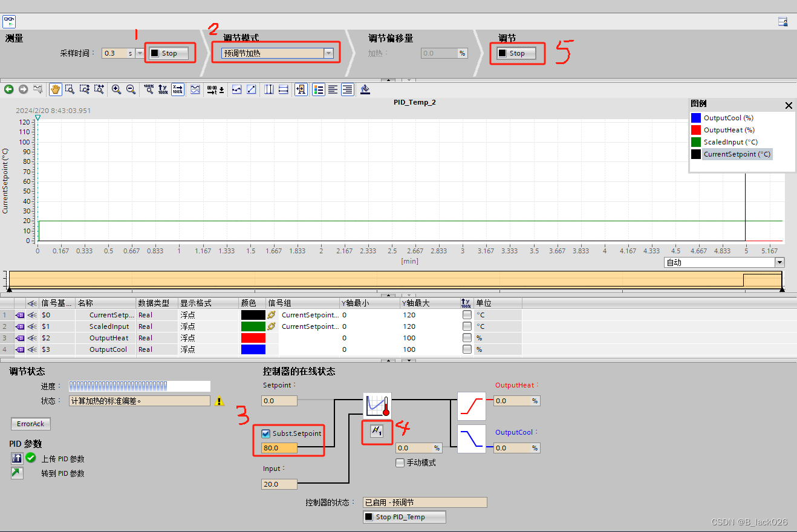Toggle the signal group link in row 1
797x532 pixels.
click(272, 315)
